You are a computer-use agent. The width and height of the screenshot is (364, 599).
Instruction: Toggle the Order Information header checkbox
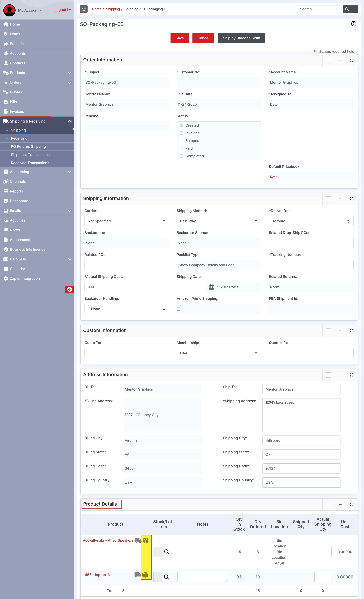[328, 60]
